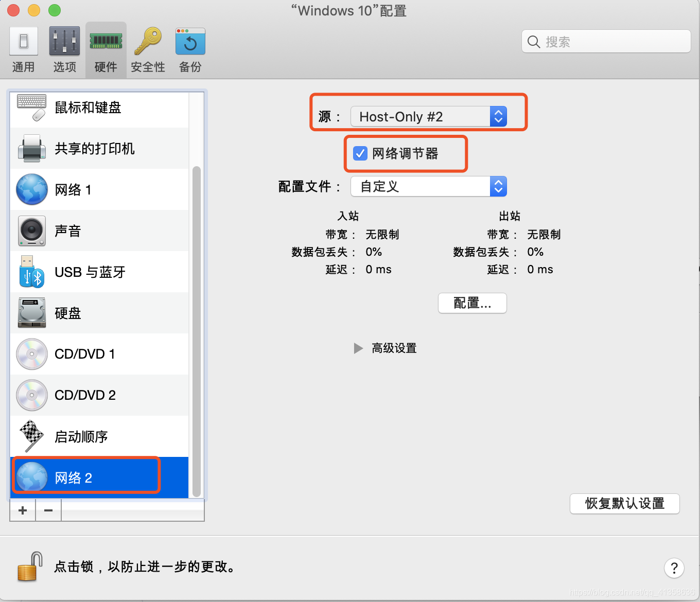Image resolution: width=700 pixels, height=602 pixels.
Task: Click the padlock icon to lock changes
Action: 30,566
